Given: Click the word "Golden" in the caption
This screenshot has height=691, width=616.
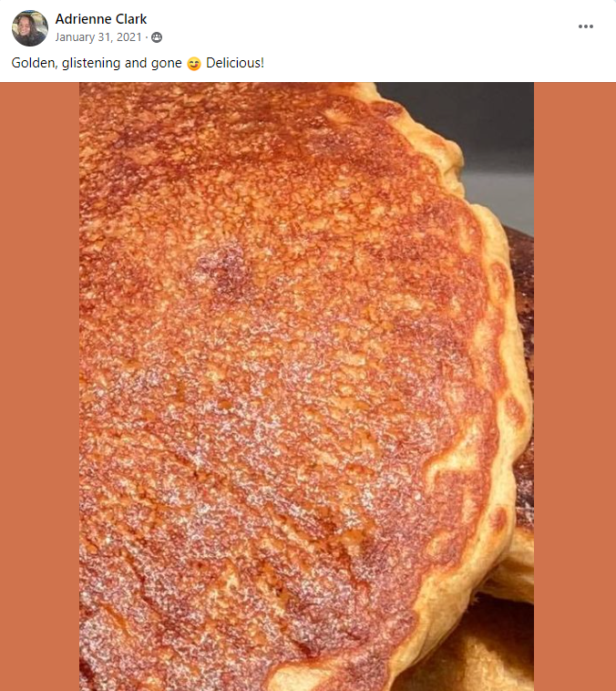Looking at the screenshot, I should click(32, 64).
